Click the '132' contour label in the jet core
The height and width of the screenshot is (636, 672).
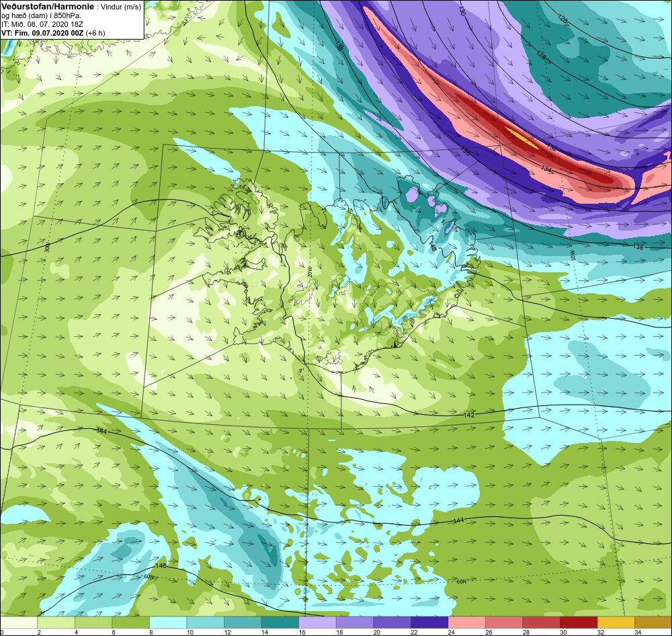[552, 147]
